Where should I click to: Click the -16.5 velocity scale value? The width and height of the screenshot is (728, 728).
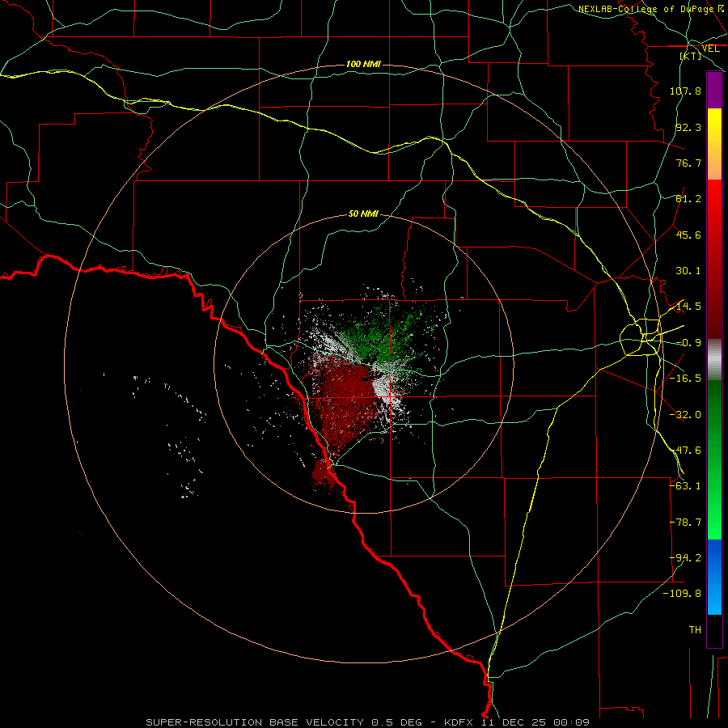pos(685,379)
